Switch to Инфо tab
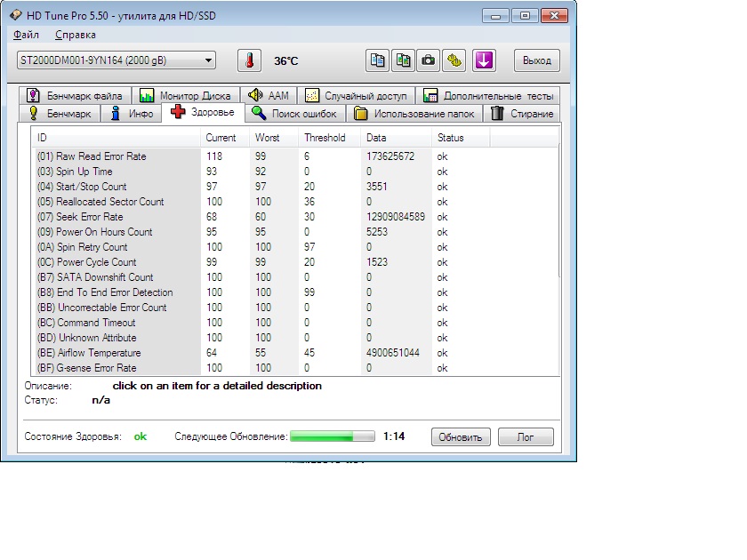 coord(132,114)
